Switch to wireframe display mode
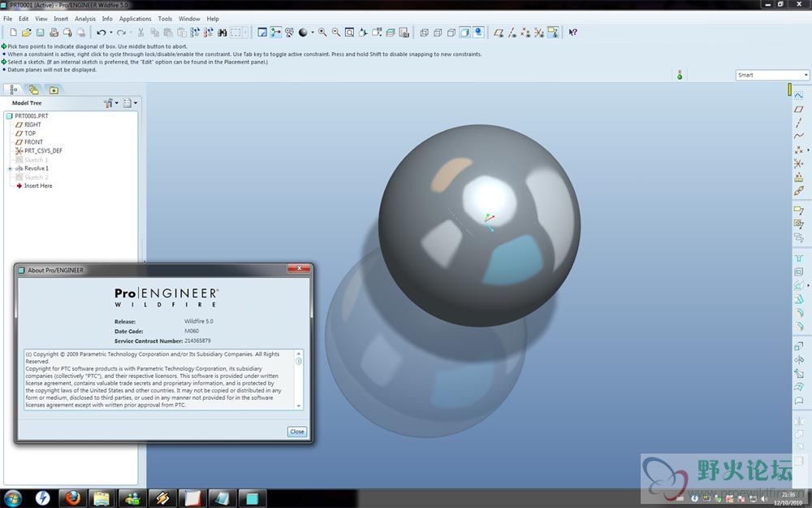Image resolution: width=812 pixels, height=508 pixels. 424,33
